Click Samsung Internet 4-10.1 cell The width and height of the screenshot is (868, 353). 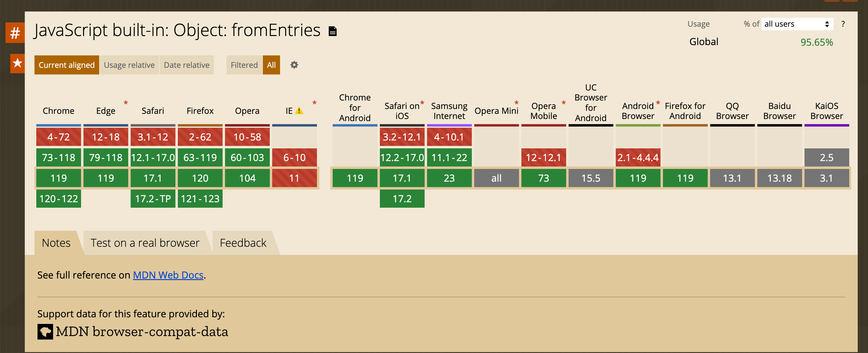click(x=449, y=137)
